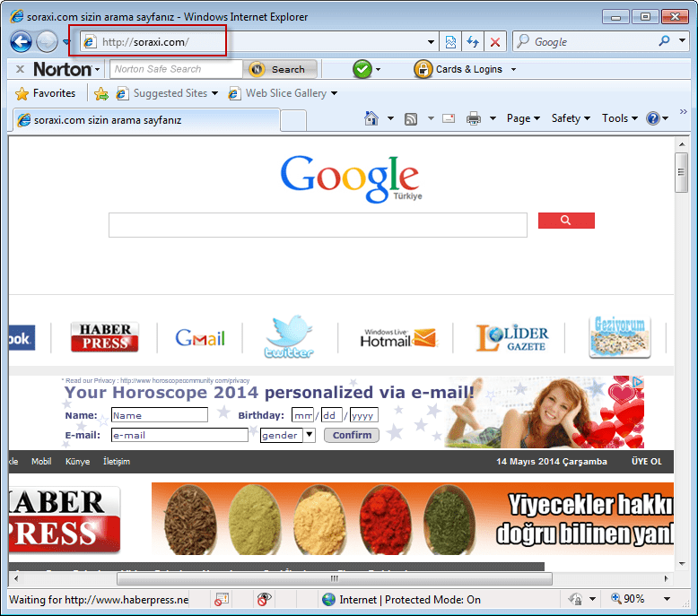Open the Geziyorum shortcut thumbnail

[620, 336]
